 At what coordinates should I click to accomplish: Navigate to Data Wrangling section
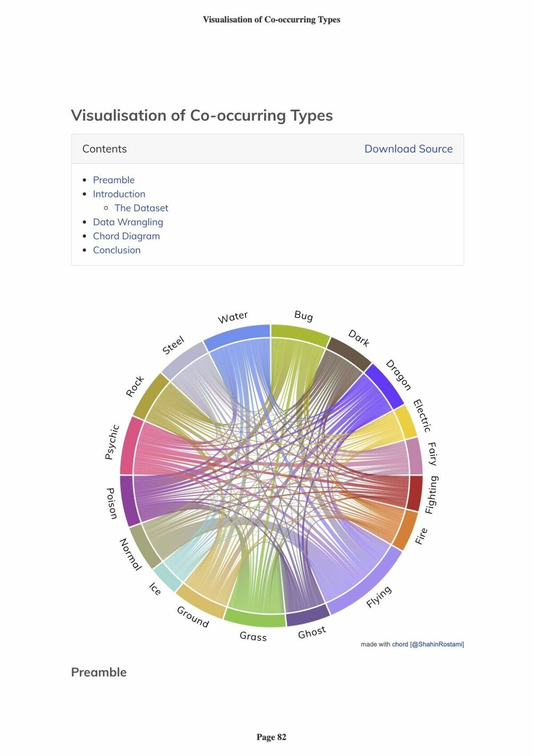(128, 222)
